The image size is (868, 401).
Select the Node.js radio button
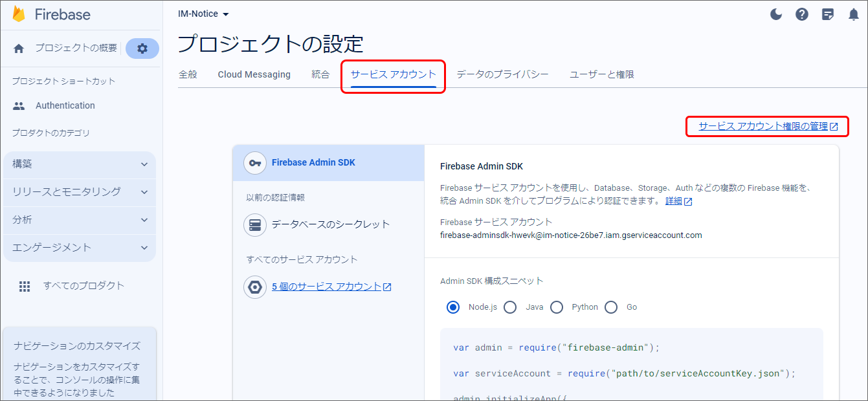coord(453,307)
